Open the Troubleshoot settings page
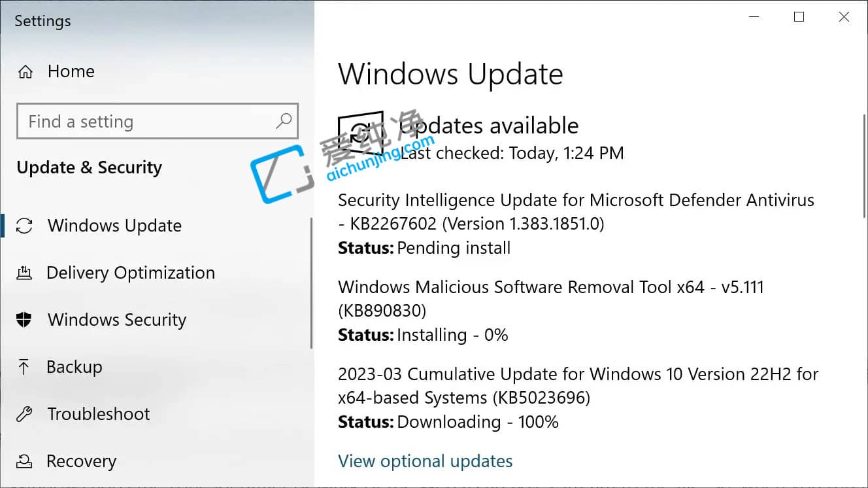 [98, 413]
